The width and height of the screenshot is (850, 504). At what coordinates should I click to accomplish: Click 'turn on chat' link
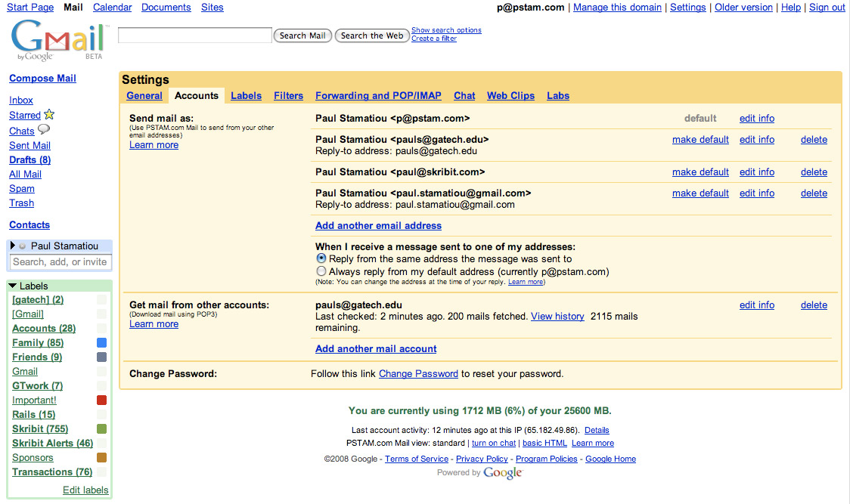pyautogui.click(x=493, y=444)
